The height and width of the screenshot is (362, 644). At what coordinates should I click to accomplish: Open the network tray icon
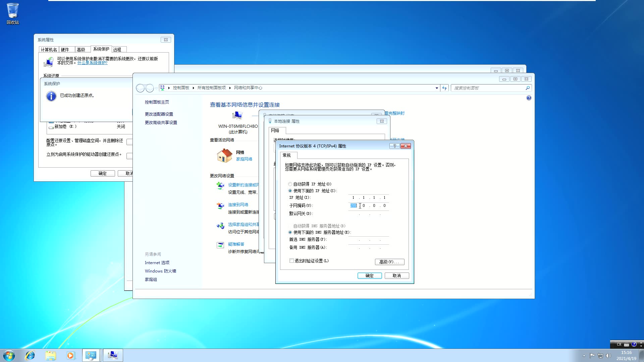coord(600,356)
